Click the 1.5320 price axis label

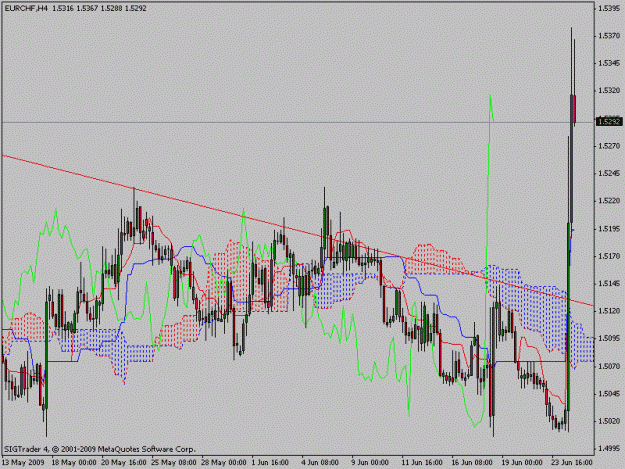click(x=609, y=91)
